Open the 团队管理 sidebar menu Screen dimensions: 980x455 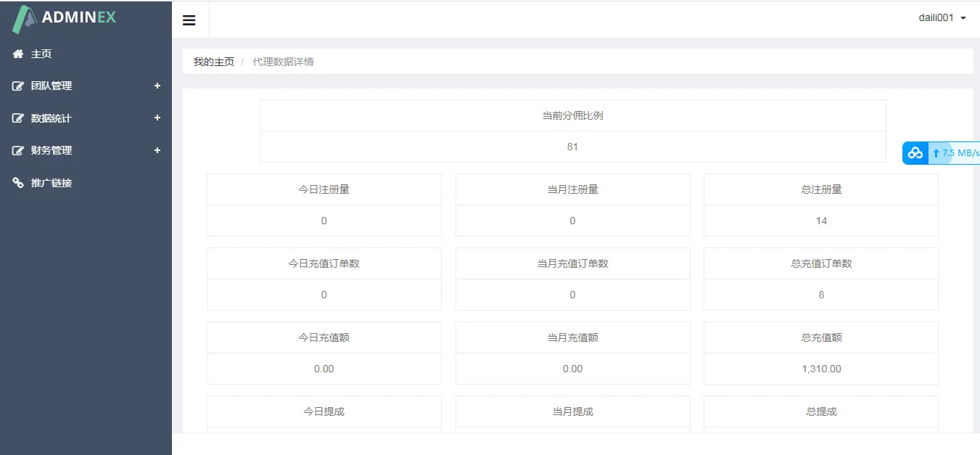(x=86, y=86)
